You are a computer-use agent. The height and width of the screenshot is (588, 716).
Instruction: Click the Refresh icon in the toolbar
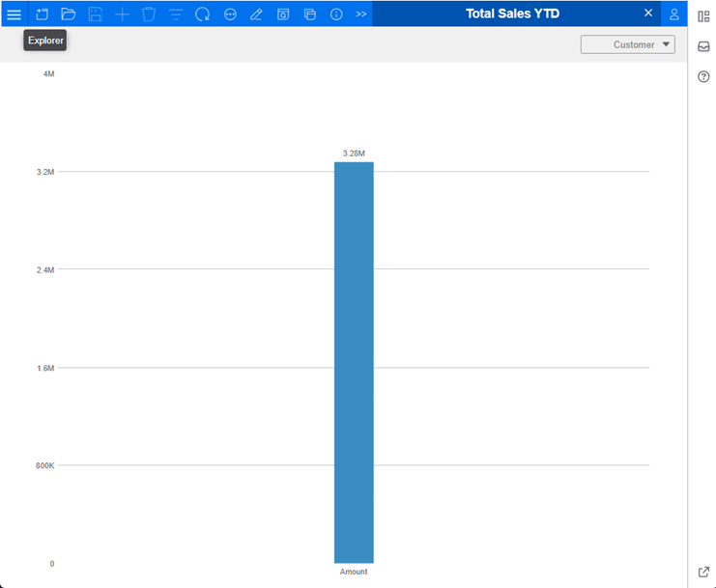tap(202, 14)
